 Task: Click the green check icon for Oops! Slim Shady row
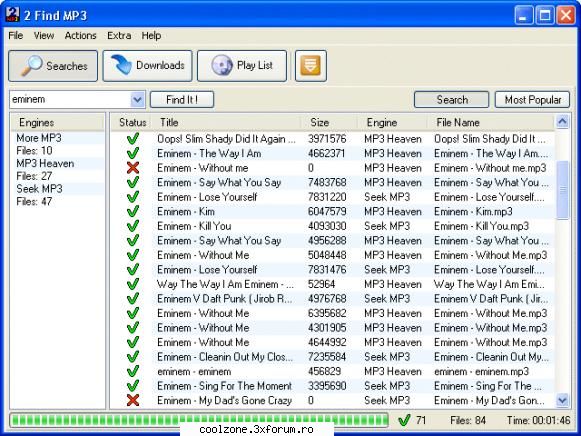coord(133,139)
